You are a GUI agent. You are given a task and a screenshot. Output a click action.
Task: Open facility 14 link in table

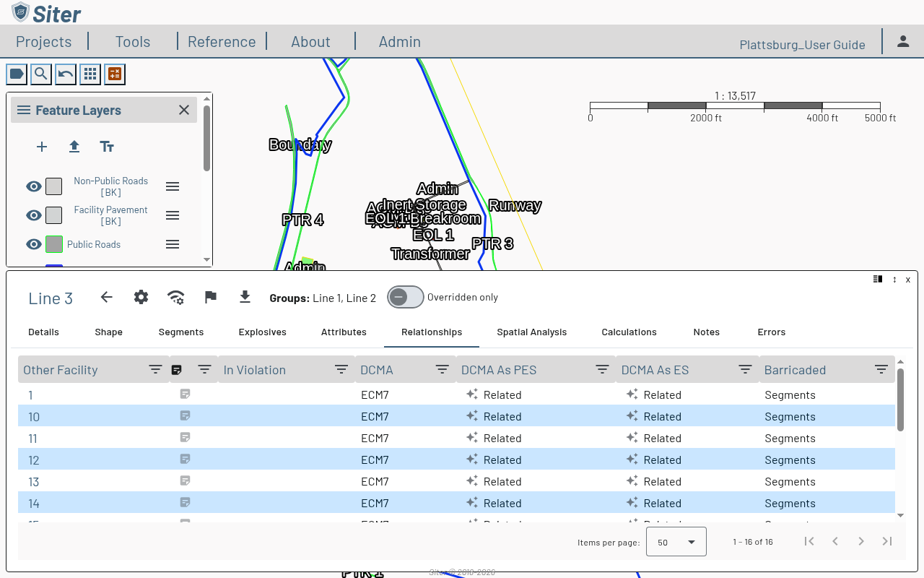click(x=34, y=504)
